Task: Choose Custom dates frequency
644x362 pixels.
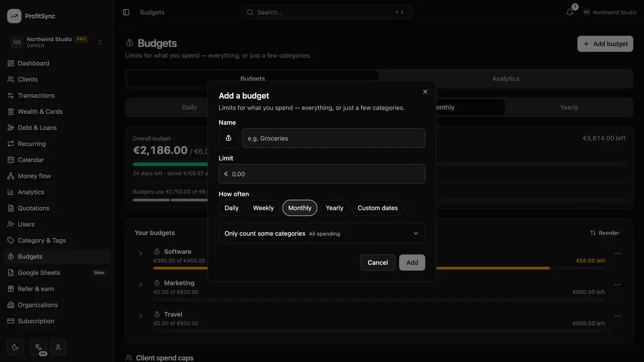Action: pyautogui.click(x=378, y=208)
